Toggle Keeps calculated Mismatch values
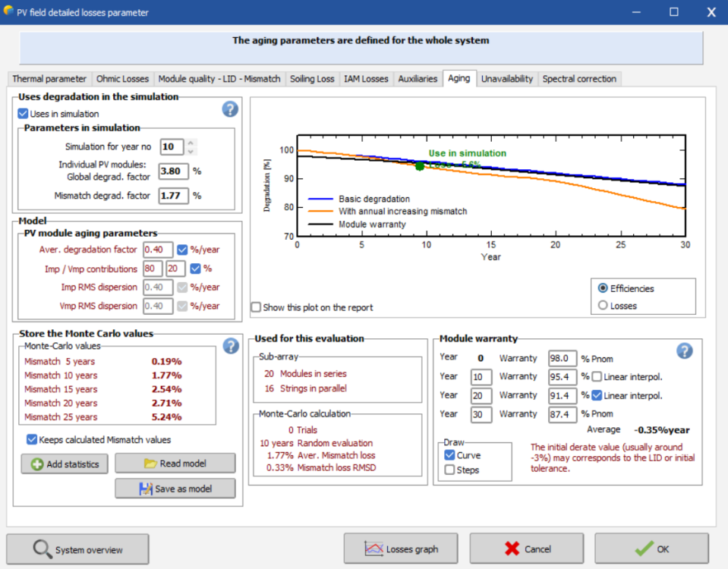728x569 pixels. point(32,439)
